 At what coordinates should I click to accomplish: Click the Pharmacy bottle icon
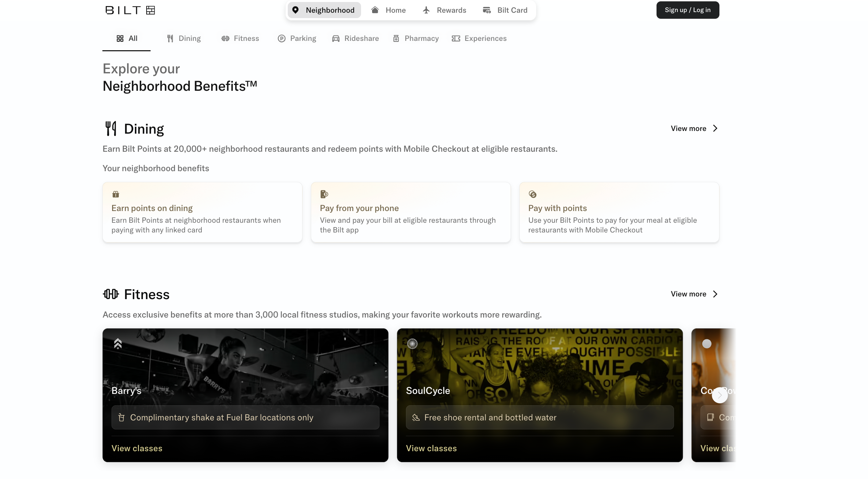[396, 39]
